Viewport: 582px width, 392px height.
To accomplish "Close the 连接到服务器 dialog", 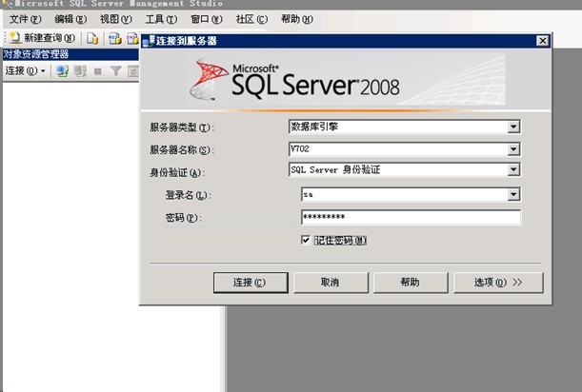I will pyautogui.click(x=543, y=40).
